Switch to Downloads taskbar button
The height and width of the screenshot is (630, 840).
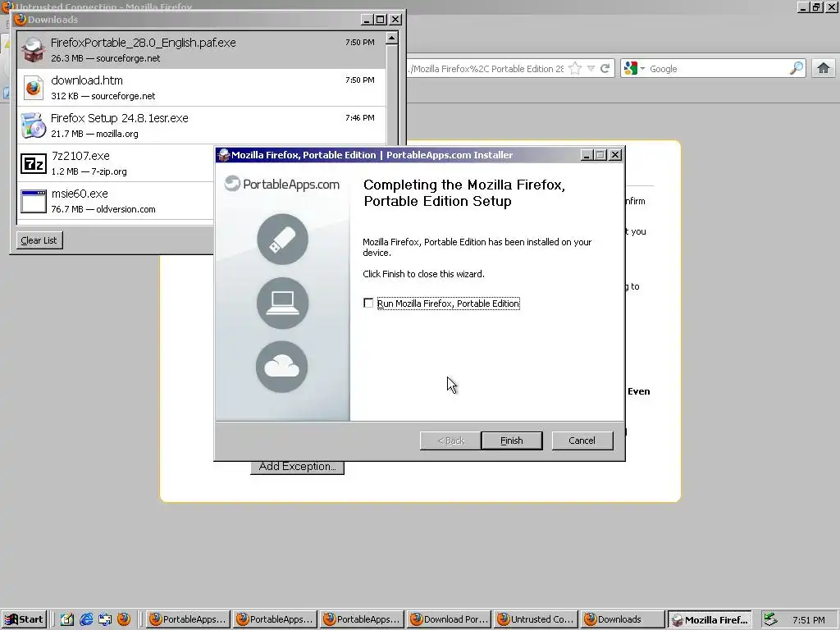point(623,619)
